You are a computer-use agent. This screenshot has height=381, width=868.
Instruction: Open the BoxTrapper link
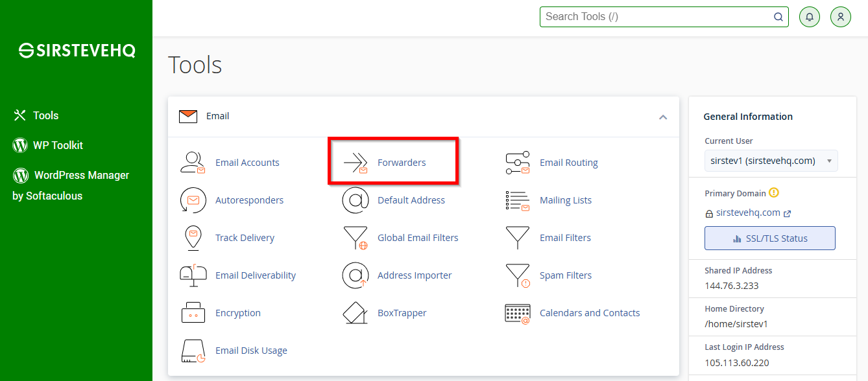tap(402, 313)
